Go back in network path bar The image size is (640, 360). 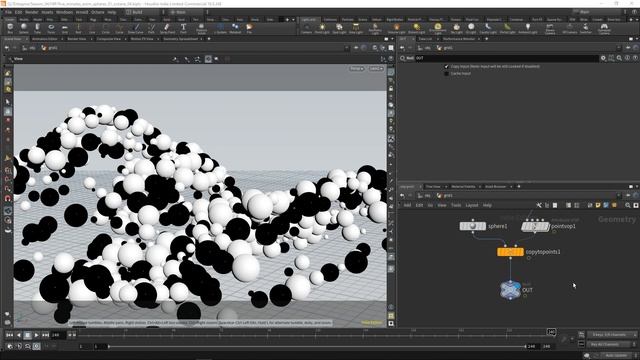402,196
